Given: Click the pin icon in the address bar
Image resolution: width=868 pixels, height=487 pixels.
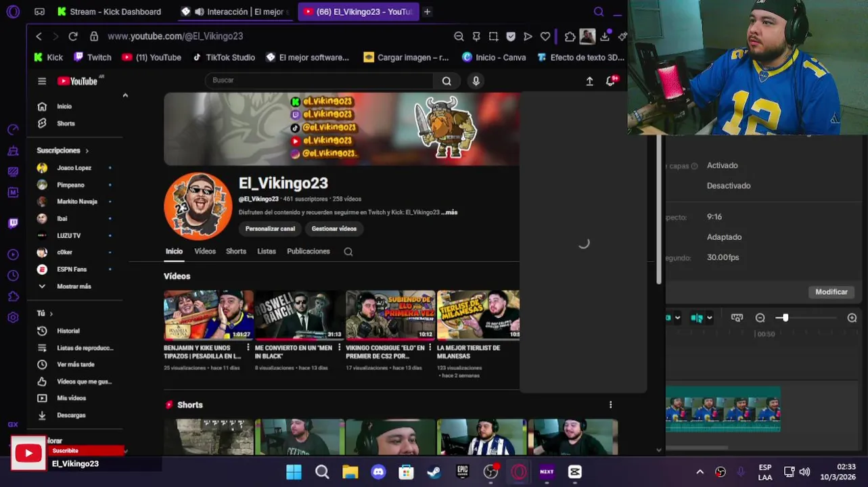Looking at the screenshot, I should pyautogui.click(x=476, y=37).
